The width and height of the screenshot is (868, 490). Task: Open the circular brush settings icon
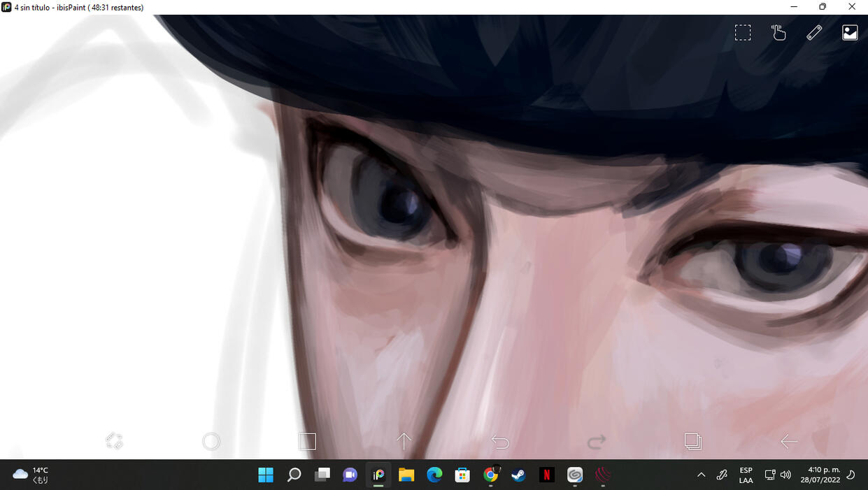[x=211, y=441]
